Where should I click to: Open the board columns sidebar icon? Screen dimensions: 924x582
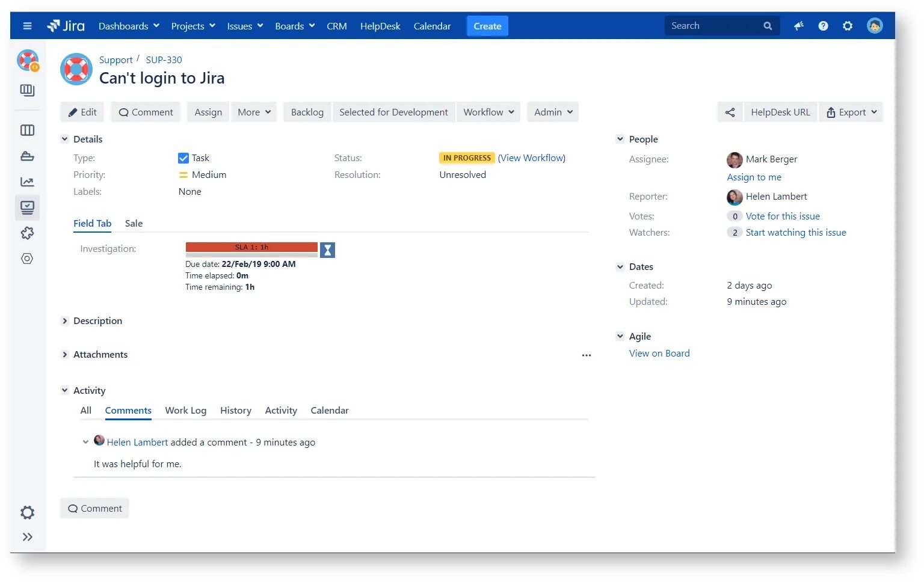click(x=27, y=130)
